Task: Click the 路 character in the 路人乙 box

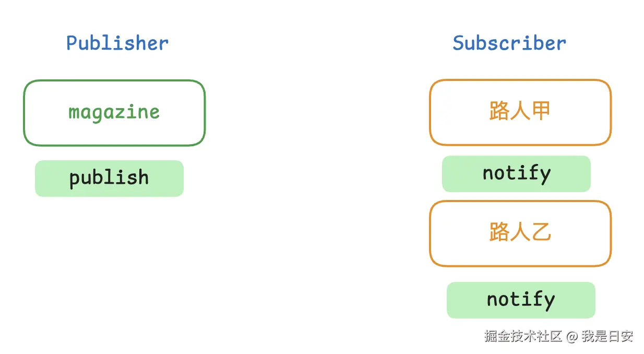Action: pos(499,232)
